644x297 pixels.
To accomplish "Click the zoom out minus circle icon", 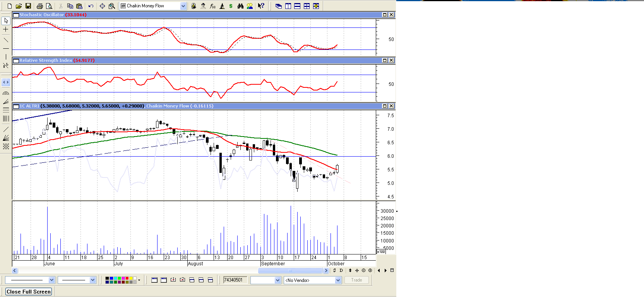I will click(363, 271).
